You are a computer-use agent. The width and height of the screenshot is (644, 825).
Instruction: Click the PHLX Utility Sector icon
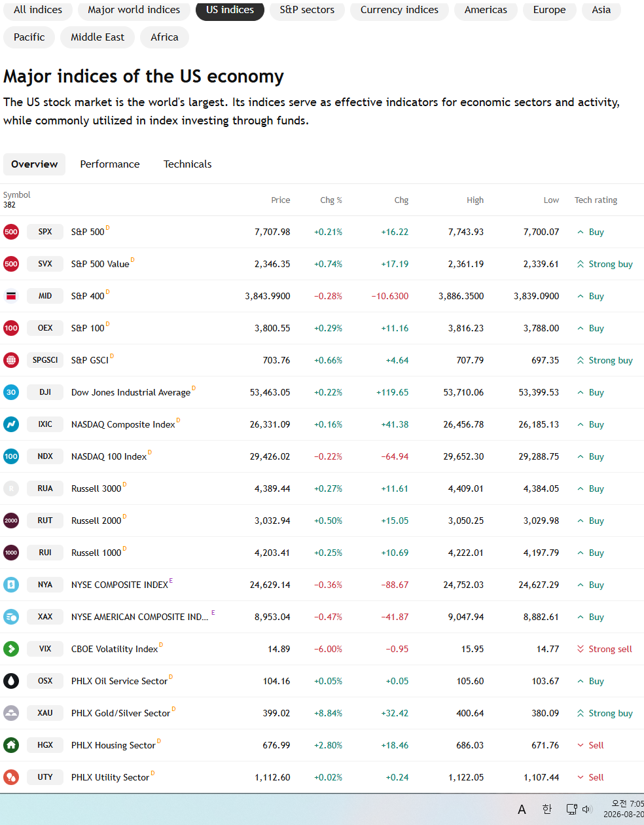[x=11, y=777]
